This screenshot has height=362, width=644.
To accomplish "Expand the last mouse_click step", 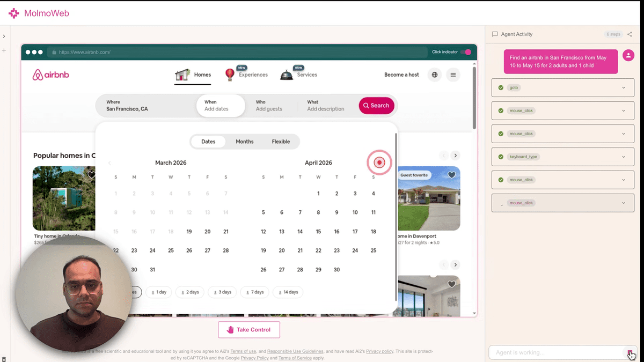I will click(x=624, y=203).
